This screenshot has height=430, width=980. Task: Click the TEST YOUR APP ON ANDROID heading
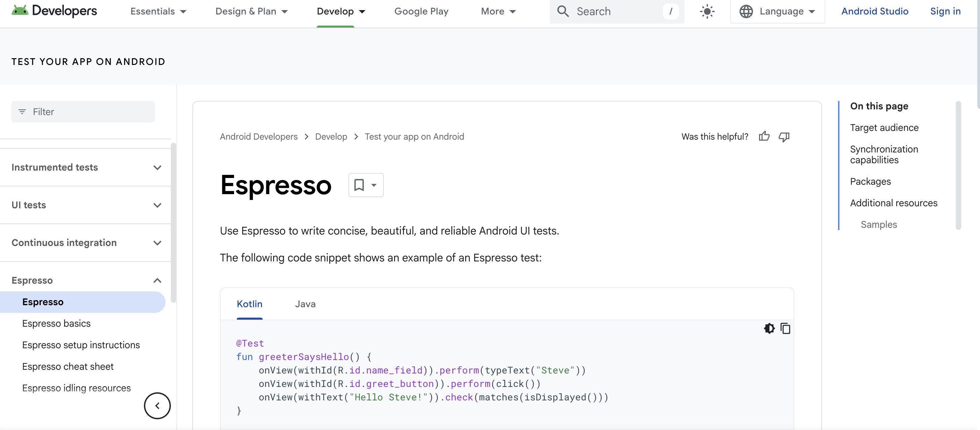coord(88,62)
